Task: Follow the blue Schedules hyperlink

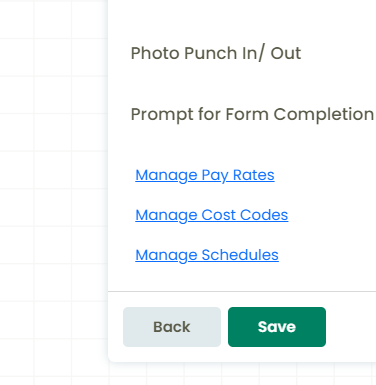Action: click(x=207, y=255)
